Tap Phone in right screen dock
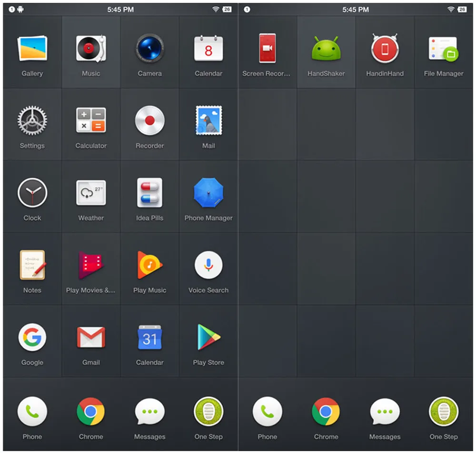Viewport: 476px width, 453px height. [268, 412]
